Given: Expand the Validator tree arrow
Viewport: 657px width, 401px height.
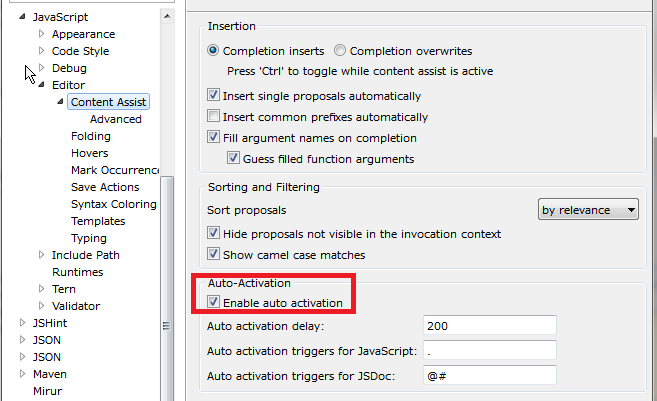Looking at the screenshot, I should (x=41, y=305).
